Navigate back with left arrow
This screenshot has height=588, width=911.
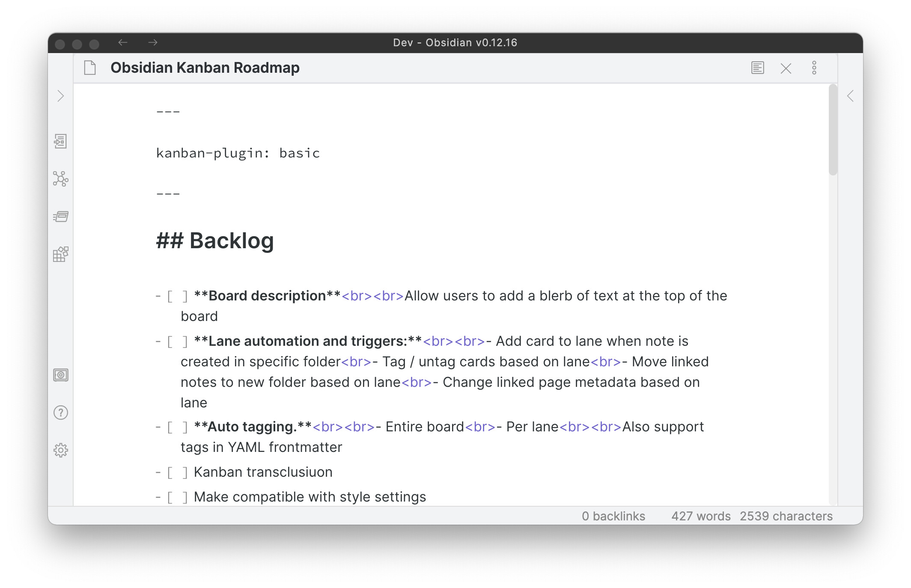123,42
